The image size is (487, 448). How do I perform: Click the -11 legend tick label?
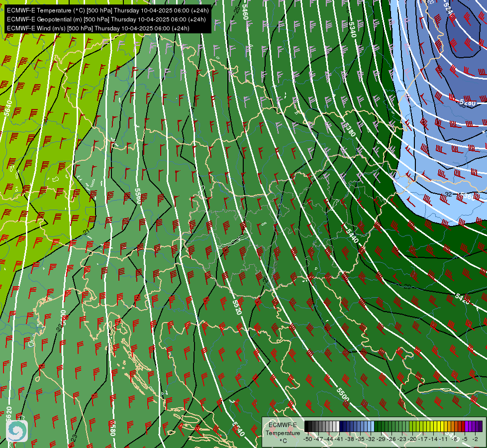444,439
